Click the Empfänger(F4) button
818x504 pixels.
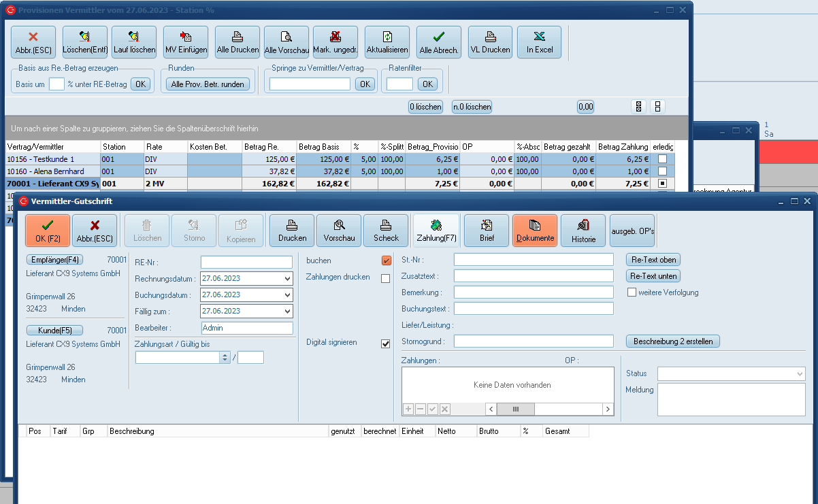(54, 260)
